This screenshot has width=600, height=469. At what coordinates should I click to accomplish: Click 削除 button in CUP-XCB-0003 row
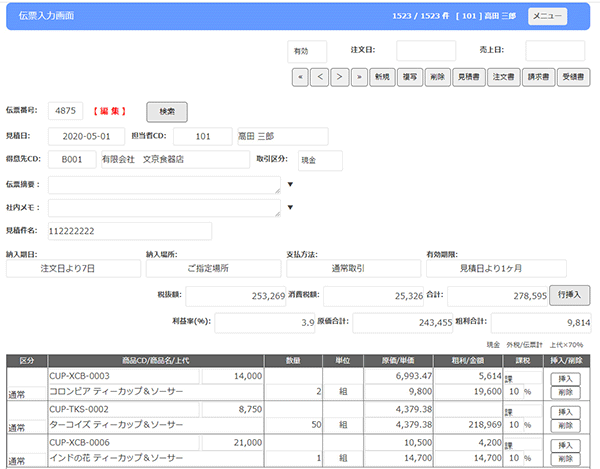(566, 392)
